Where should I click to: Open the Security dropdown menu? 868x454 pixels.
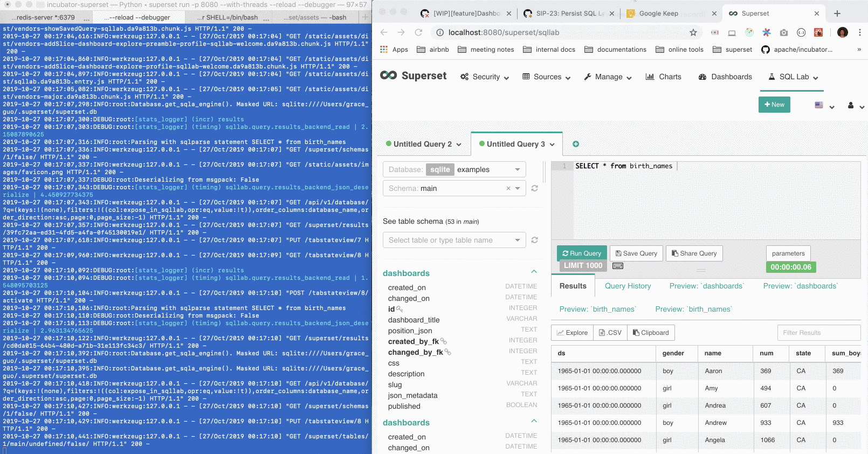tap(485, 77)
